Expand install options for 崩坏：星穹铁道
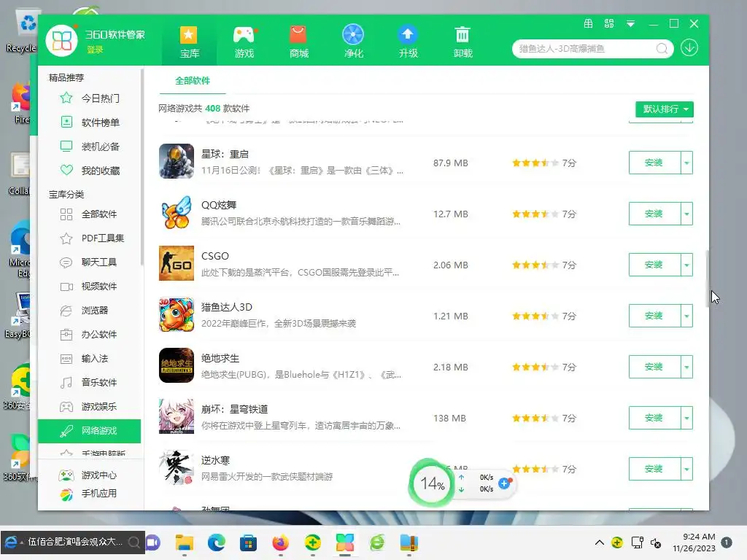Image resolution: width=747 pixels, height=560 pixels. coord(686,418)
